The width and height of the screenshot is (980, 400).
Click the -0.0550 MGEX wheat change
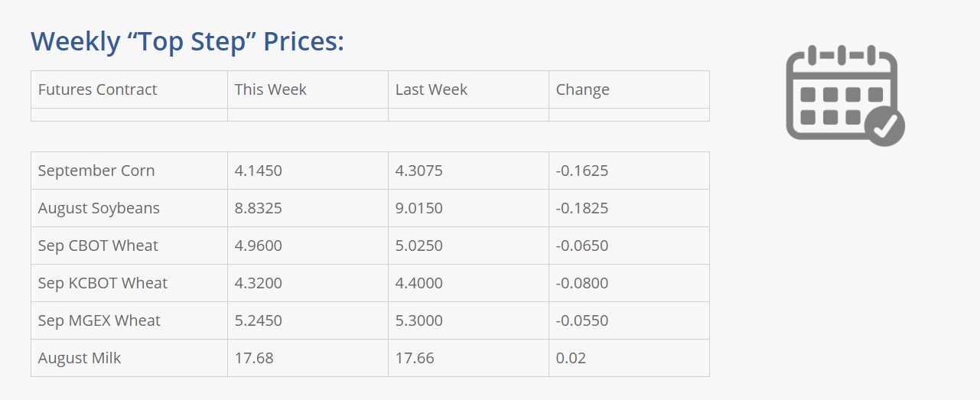tap(582, 320)
